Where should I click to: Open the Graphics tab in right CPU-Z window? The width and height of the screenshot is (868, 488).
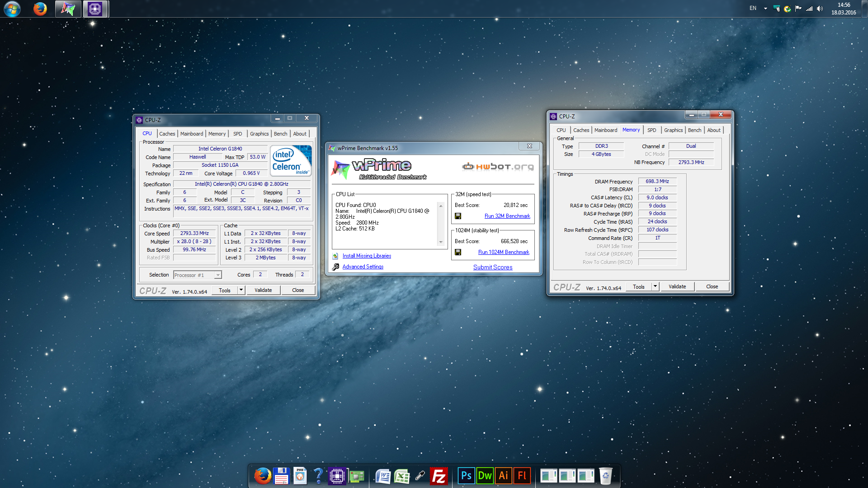[673, 130]
